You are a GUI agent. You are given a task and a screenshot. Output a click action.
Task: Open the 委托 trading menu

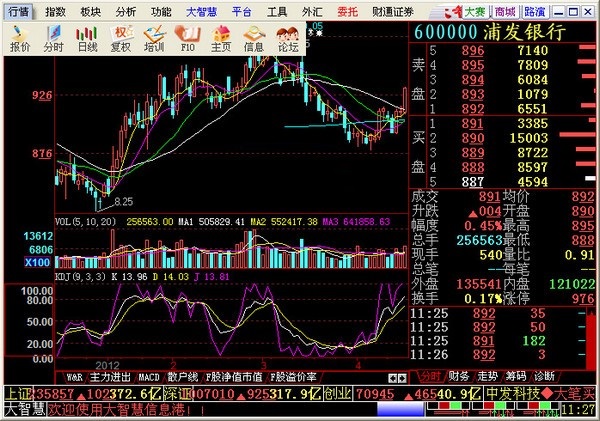pos(347,12)
